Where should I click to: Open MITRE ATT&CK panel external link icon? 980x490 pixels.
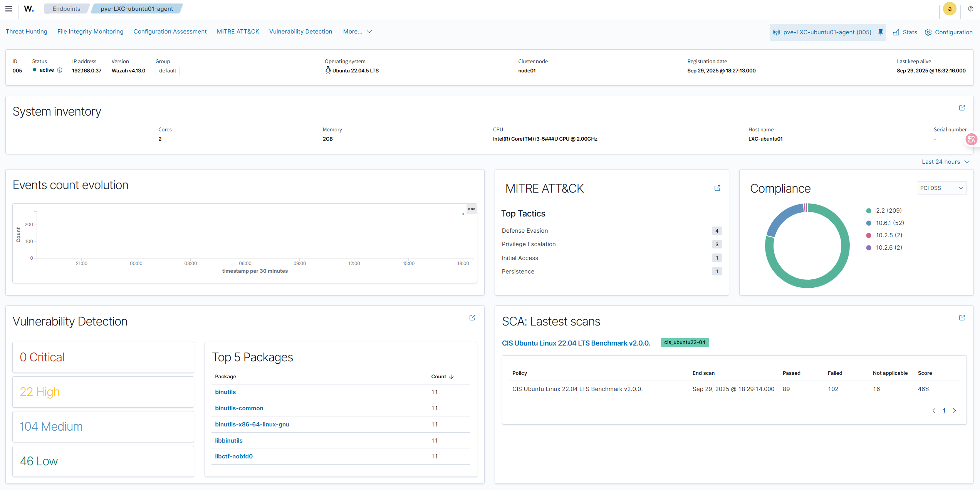click(x=717, y=188)
